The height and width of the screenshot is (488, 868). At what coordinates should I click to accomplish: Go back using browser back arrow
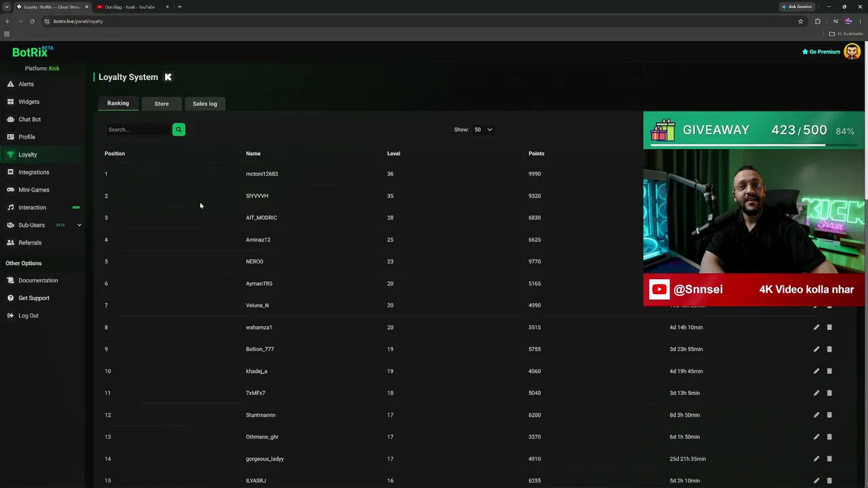coord(7,21)
